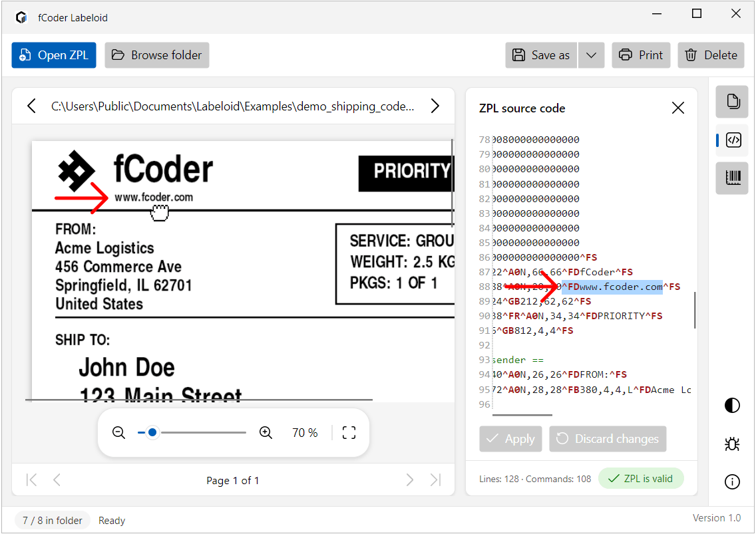Click the PRIORITY box on label
Image resolution: width=756 pixels, height=534 pixels.
407,173
